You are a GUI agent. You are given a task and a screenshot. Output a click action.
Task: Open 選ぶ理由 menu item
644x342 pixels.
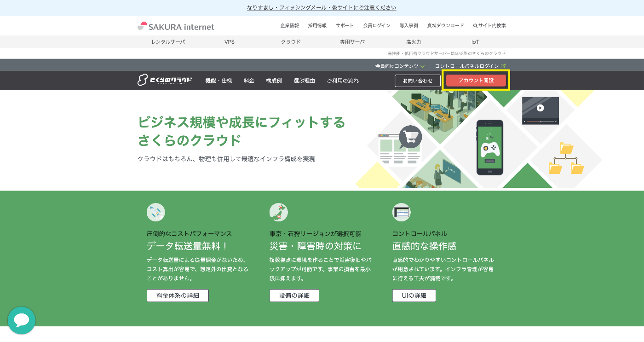click(304, 81)
